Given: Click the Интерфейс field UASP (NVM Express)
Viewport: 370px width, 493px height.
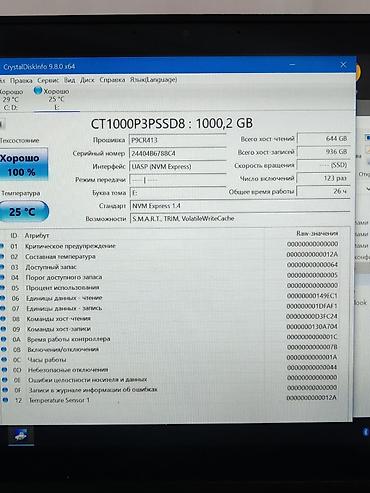Looking at the screenshot, I should 178,166.
